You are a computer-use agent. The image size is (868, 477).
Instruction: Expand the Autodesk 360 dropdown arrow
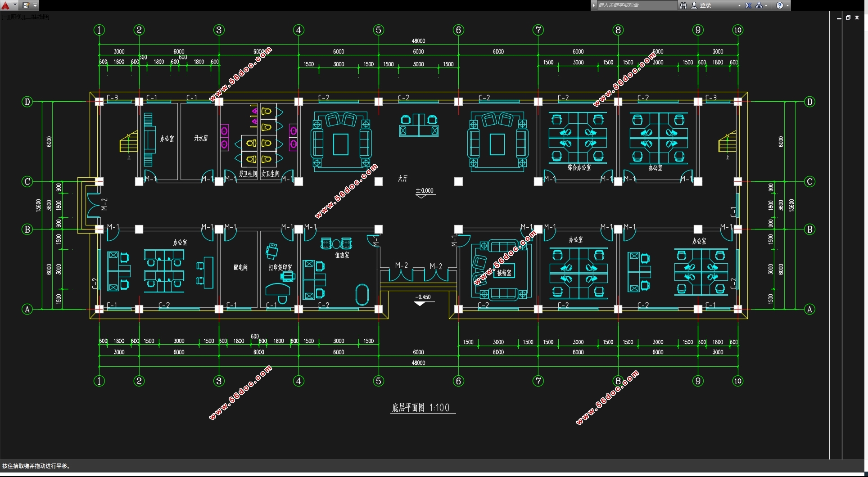pos(766,6)
